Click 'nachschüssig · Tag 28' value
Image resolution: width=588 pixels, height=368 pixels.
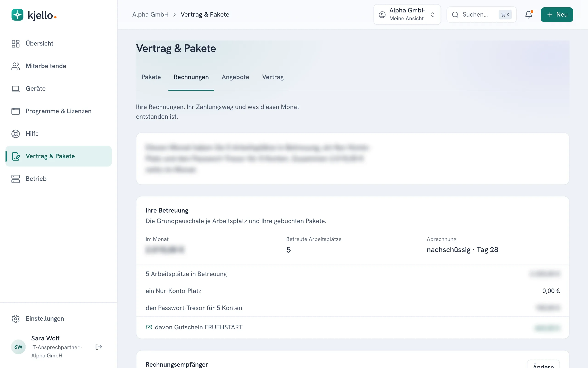point(462,250)
